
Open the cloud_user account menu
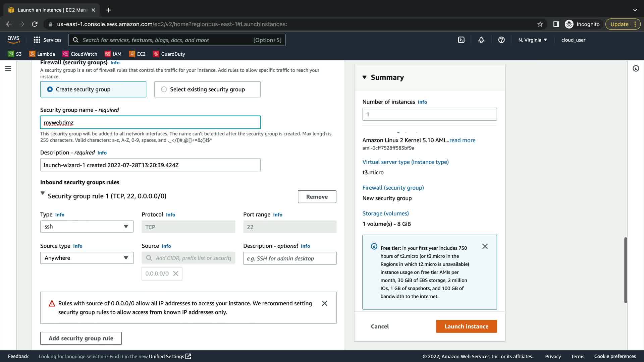[x=573, y=40]
